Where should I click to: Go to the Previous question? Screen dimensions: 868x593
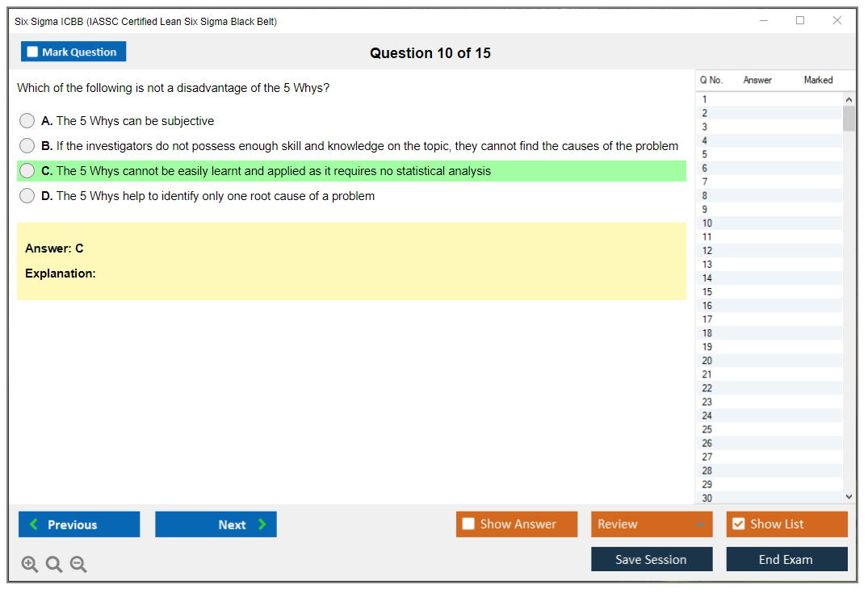(x=79, y=524)
